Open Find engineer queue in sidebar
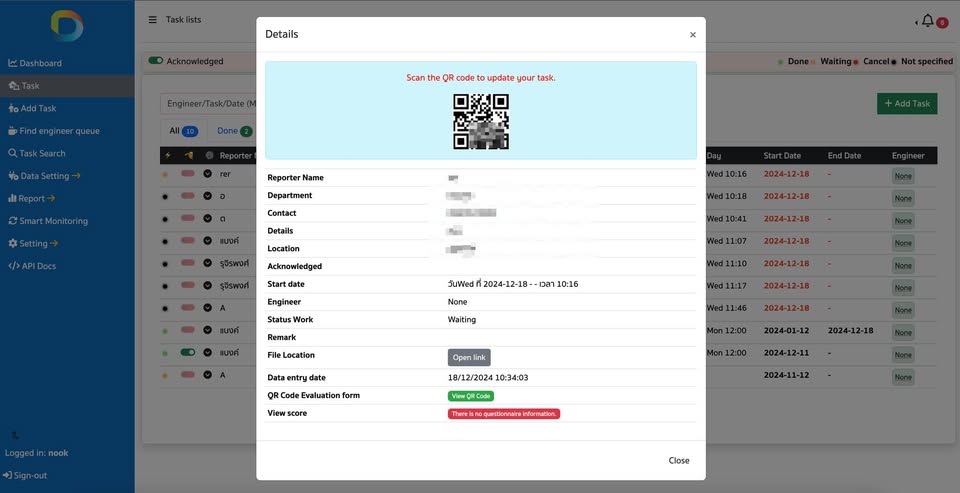This screenshot has width=960, height=493. point(54,130)
